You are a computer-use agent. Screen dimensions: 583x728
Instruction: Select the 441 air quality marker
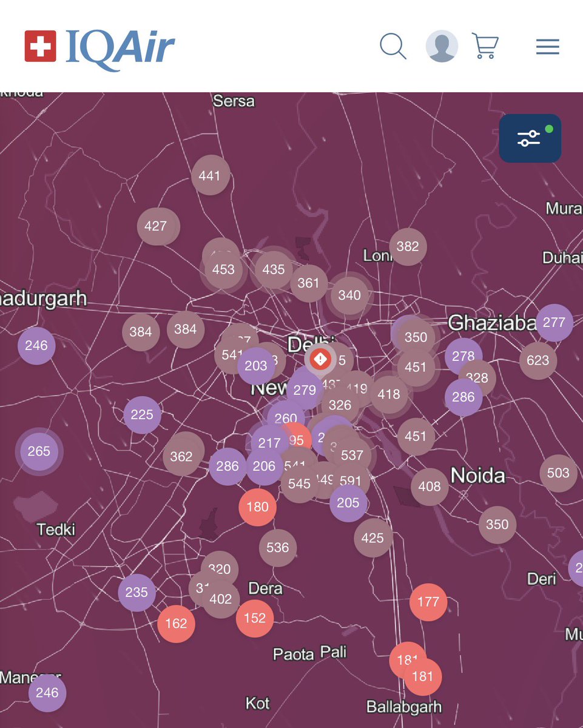tap(210, 176)
